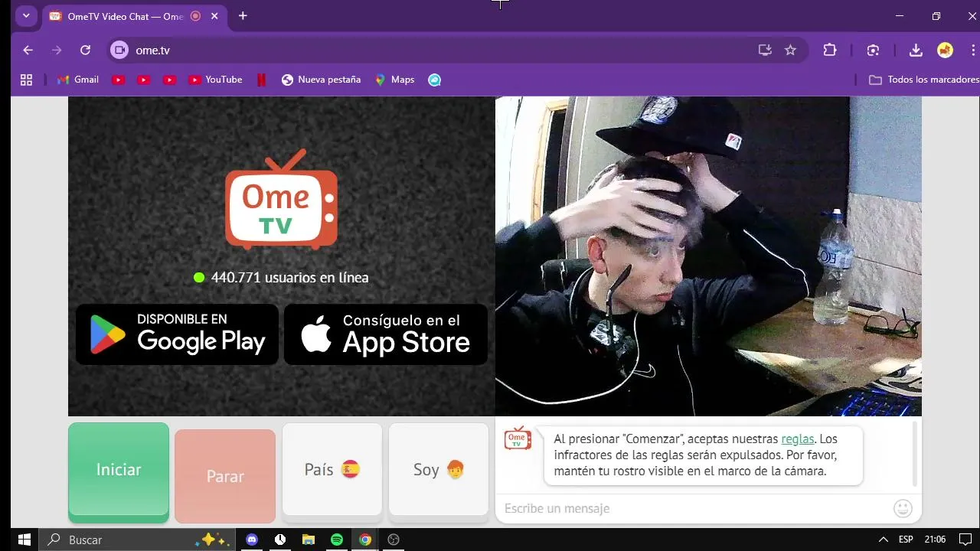Image resolution: width=980 pixels, height=551 pixels.
Task: Change the ESP input language
Action: click(x=906, y=540)
